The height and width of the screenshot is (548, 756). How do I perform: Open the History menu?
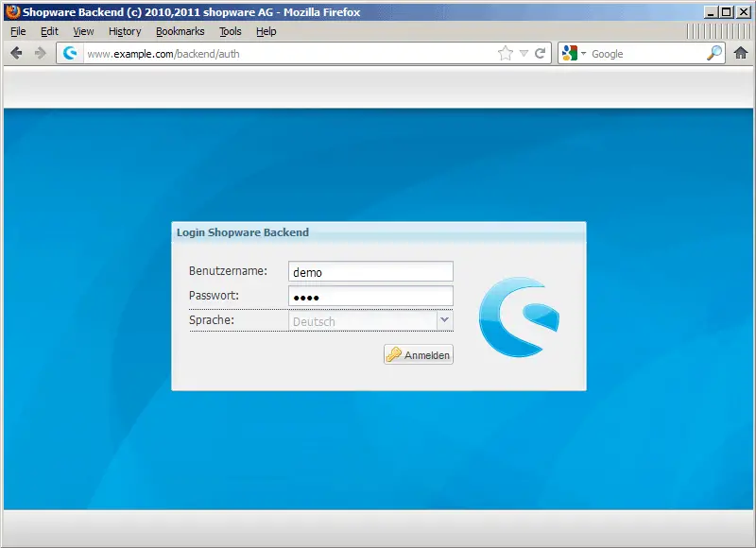tap(124, 31)
